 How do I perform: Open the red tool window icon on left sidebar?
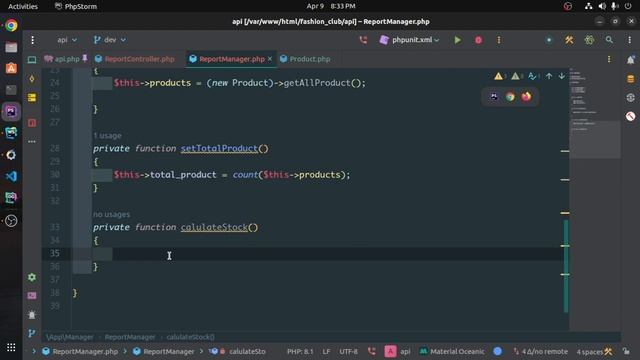[x=32, y=123]
